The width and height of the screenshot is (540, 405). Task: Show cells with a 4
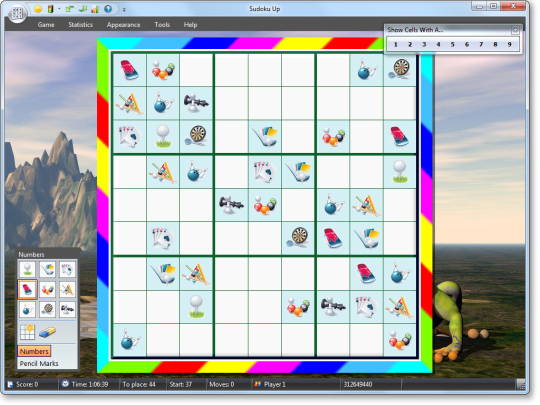click(438, 44)
